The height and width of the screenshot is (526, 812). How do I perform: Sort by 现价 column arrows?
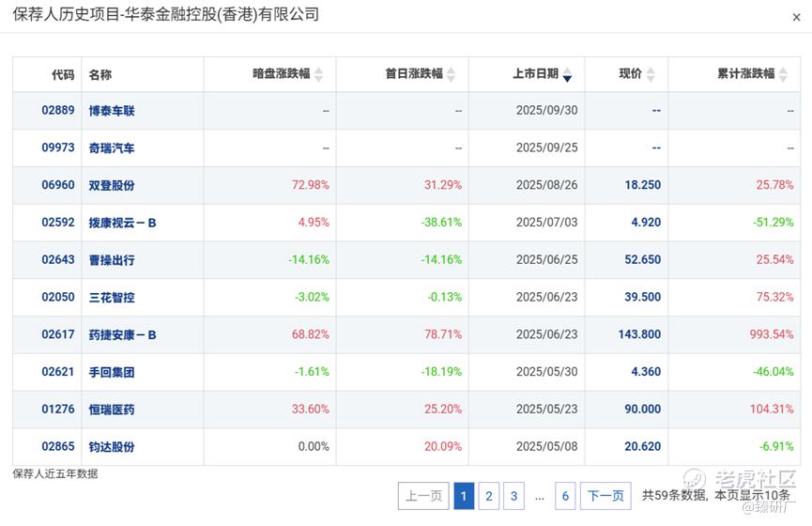(x=651, y=74)
